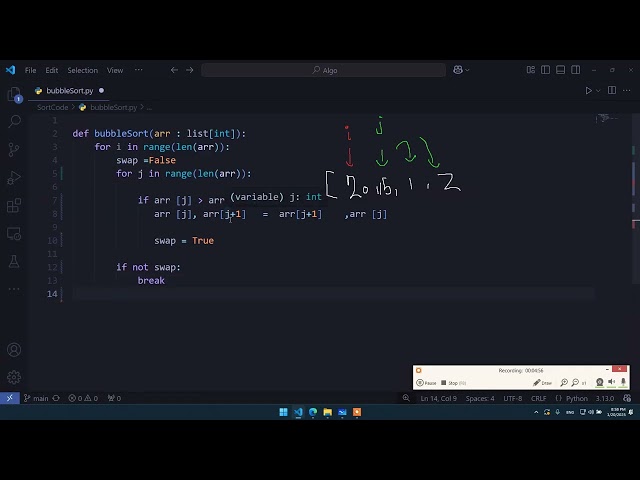Open Windows Start menu
Image resolution: width=640 pixels, height=480 pixels.
[283, 412]
